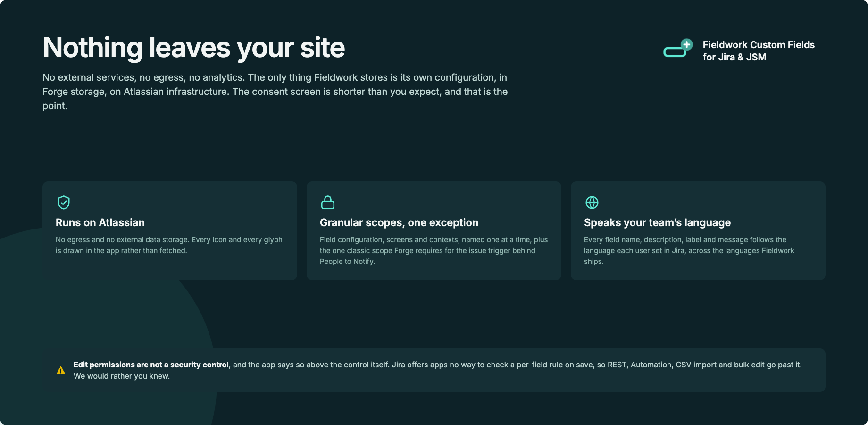Viewport: 868px width, 425px height.
Task: Click the 'Runs on Atlassian' title
Action: click(x=100, y=222)
